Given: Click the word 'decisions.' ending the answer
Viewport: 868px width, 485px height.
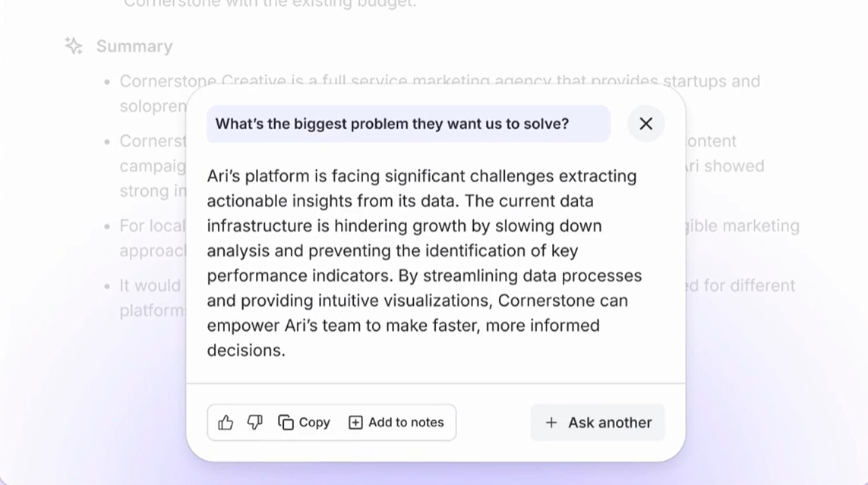Looking at the screenshot, I should 246,351.
